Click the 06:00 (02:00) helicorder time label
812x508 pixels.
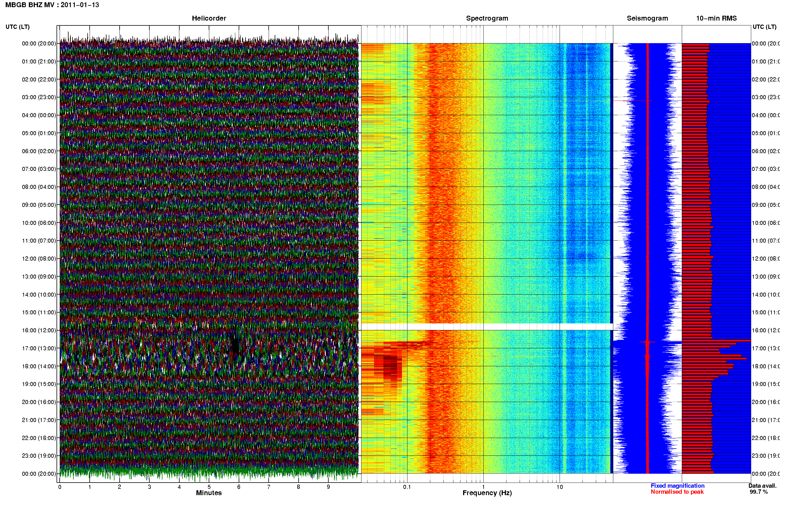39,151
